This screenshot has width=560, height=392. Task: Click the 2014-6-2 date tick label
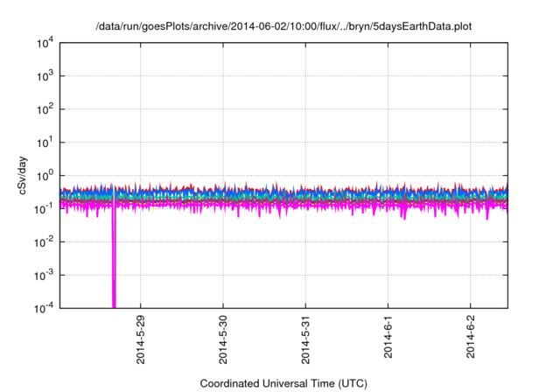pyautogui.click(x=471, y=337)
